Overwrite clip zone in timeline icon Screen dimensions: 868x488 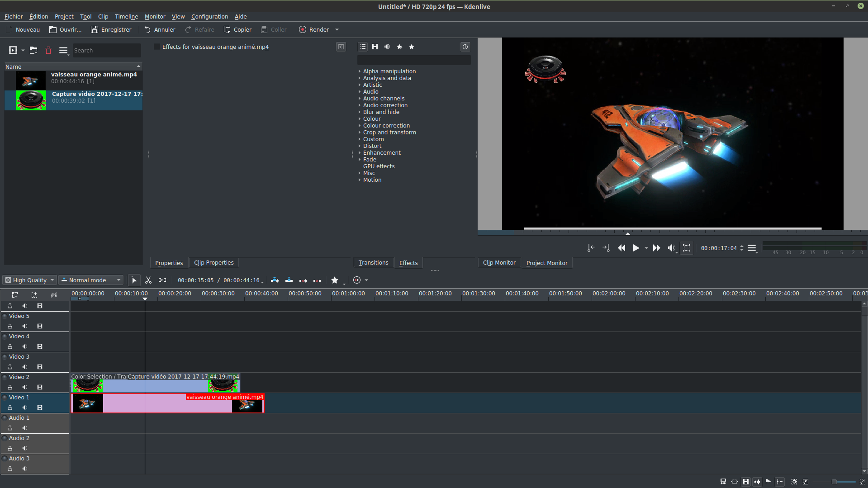click(x=289, y=280)
